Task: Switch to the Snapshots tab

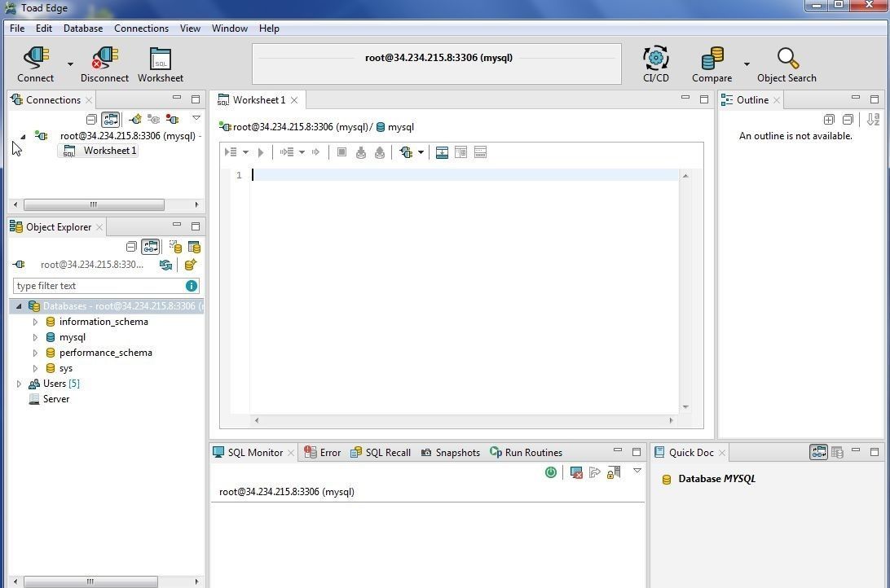Action: click(x=451, y=453)
